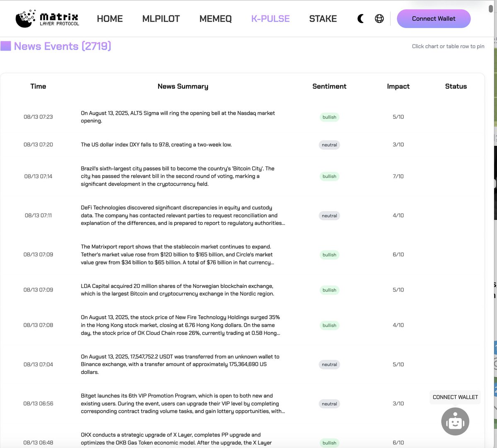497x448 pixels.
Task: Click the Connect Wallet button
Action: [434, 18]
